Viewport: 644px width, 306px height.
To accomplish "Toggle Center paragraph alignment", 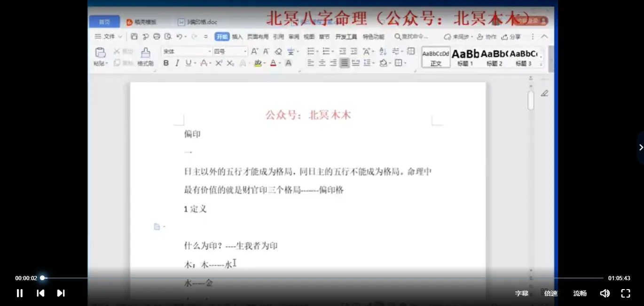I will click(322, 63).
